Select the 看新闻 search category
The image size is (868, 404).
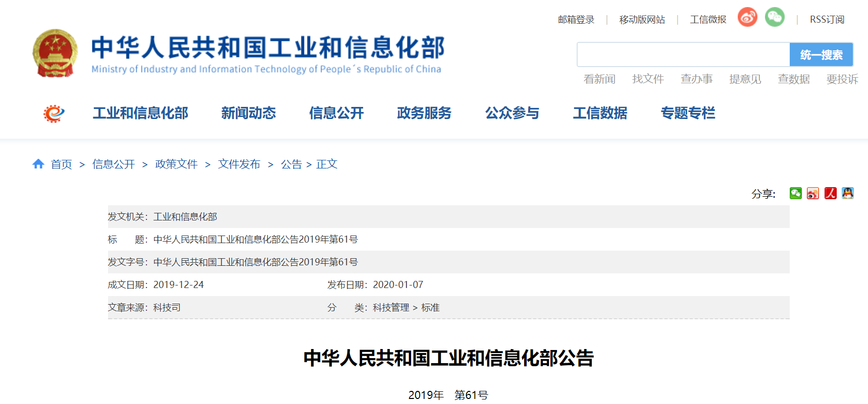pyautogui.click(x=600, y=79)
